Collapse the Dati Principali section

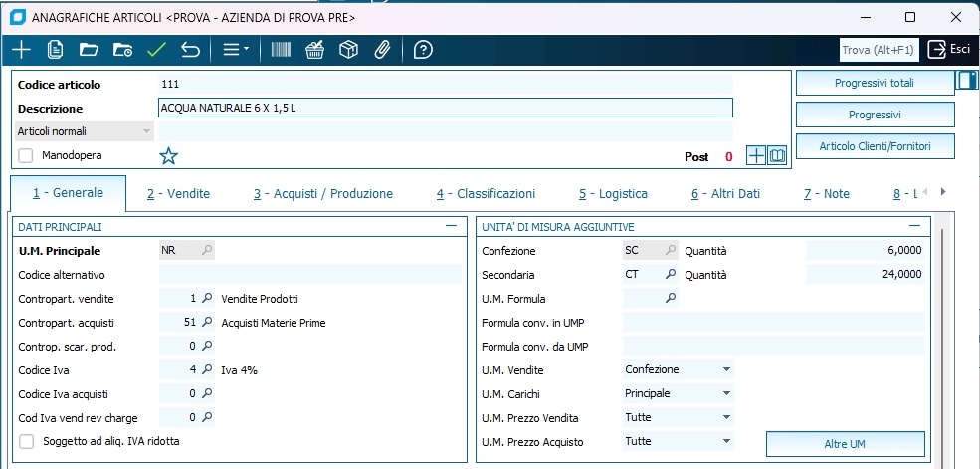(x=452, y=227)
